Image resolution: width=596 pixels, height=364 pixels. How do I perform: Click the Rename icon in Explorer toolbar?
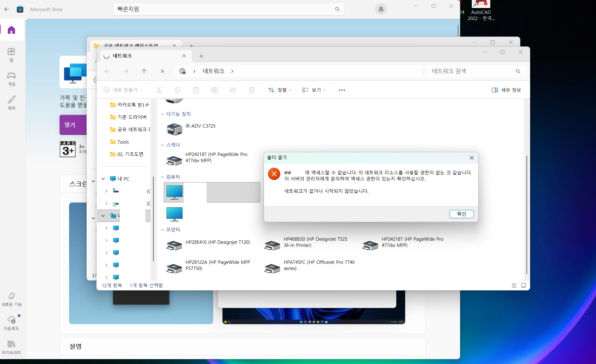[x=215, y=90]
